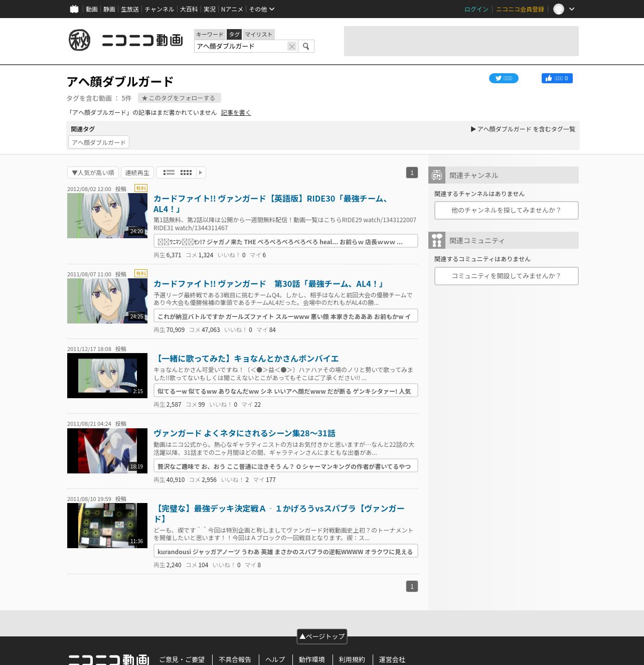This screenshot has height=665, width=644.
Task: Click page 1 button above results
Action: [x=412, y=173]
